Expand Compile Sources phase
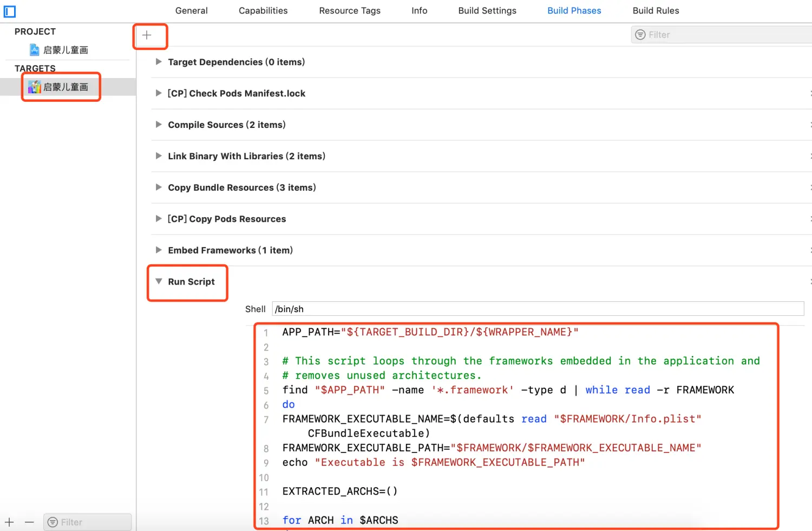Viewport: 812px width, 531px height. pos(159,125)
